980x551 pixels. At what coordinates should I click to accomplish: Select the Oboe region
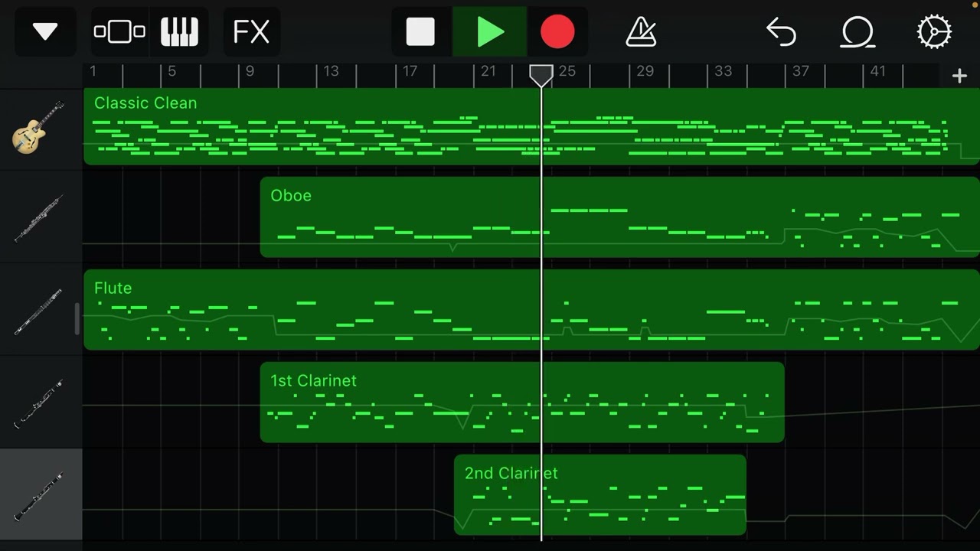click(620, 217)
